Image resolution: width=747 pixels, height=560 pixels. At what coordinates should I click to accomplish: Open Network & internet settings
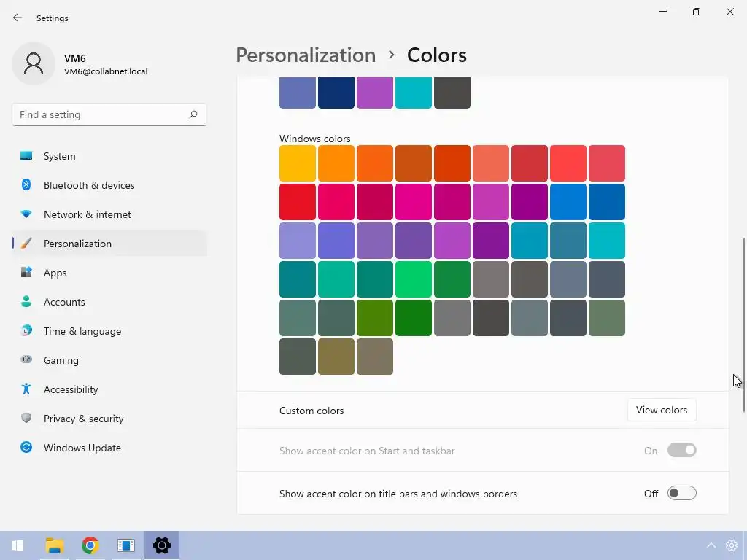[x=109, y=214]
